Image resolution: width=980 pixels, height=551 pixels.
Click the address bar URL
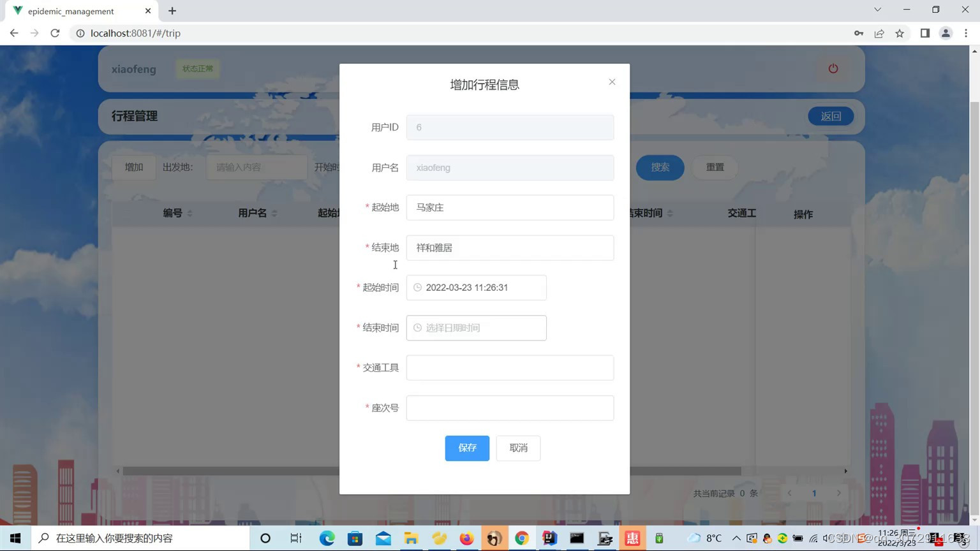coord(135,33)
